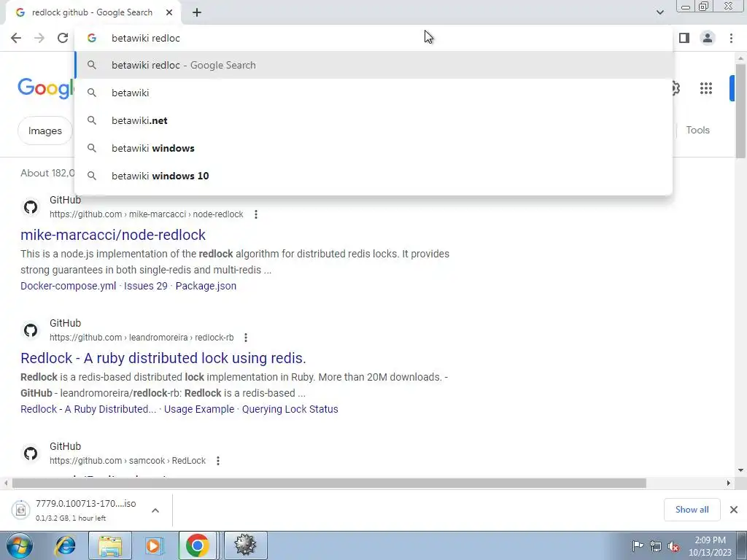The height and width of the screenshot is (560, 747).
Task: Reload the current page
Action: 63,38
